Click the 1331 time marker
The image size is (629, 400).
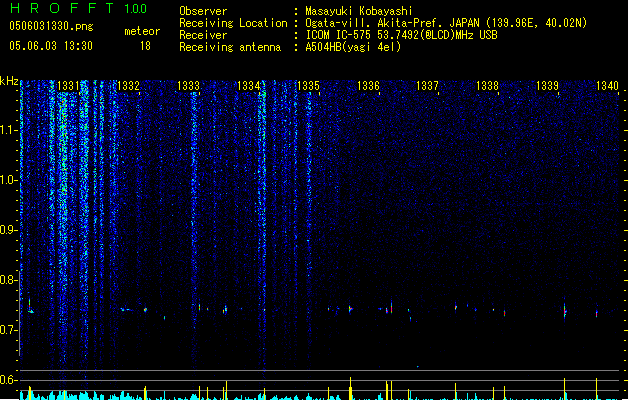(69, 86)
